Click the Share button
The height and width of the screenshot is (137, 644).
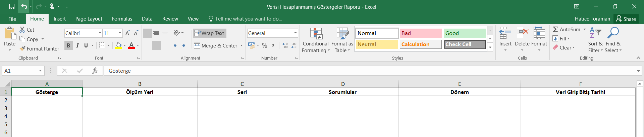pos(626,19)
